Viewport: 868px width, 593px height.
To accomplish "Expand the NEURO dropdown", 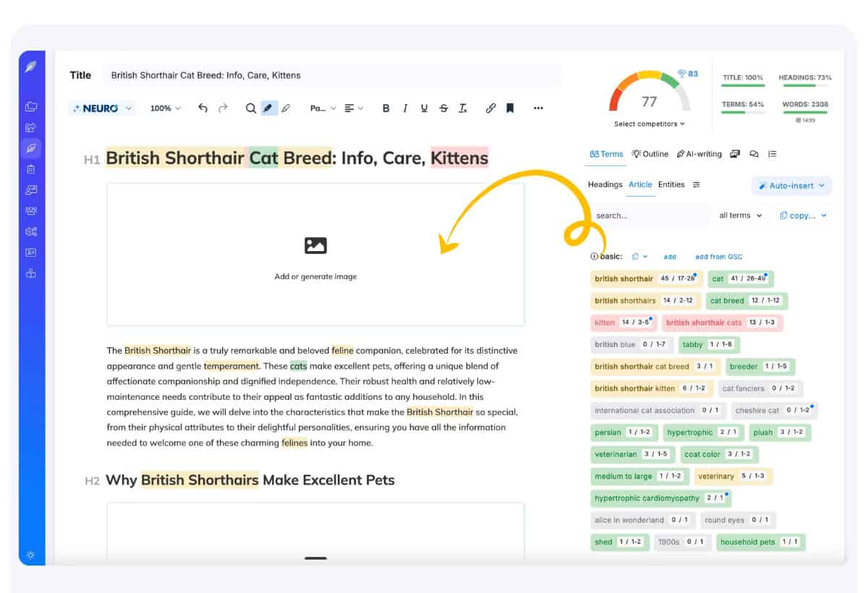I will click(x=102, y=108).
